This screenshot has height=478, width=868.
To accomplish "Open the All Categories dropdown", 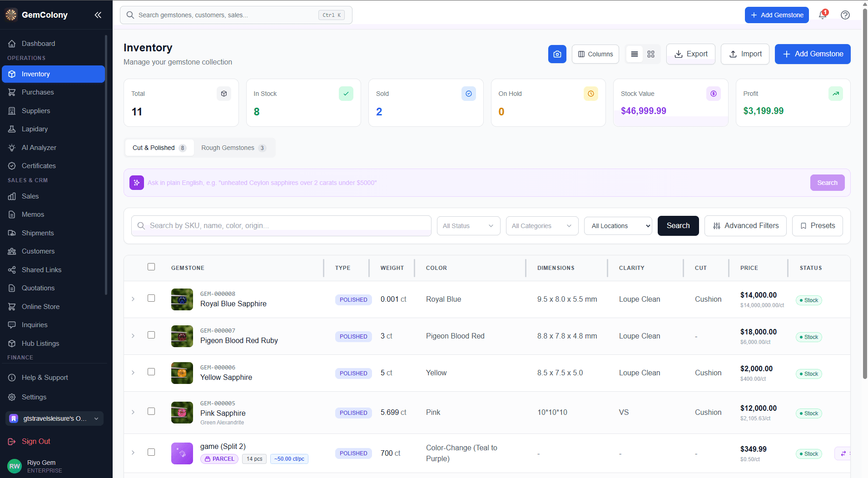I will pos(542,226).
